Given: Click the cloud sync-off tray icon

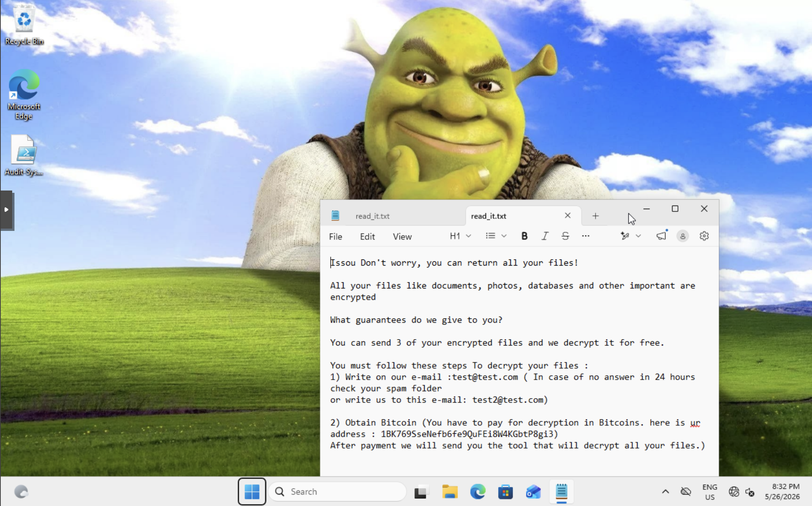Looking at the screenshot, I should click(686, 492).
